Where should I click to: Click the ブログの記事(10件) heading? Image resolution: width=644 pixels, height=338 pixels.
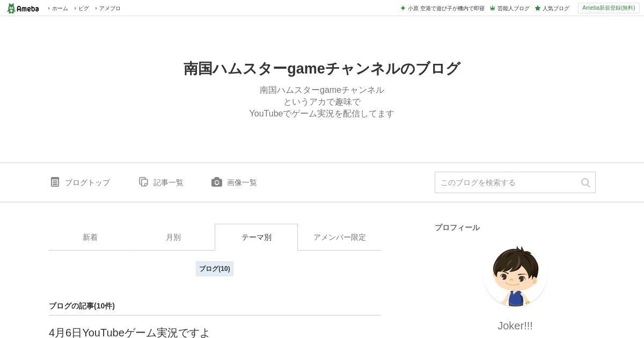[82, 306]
